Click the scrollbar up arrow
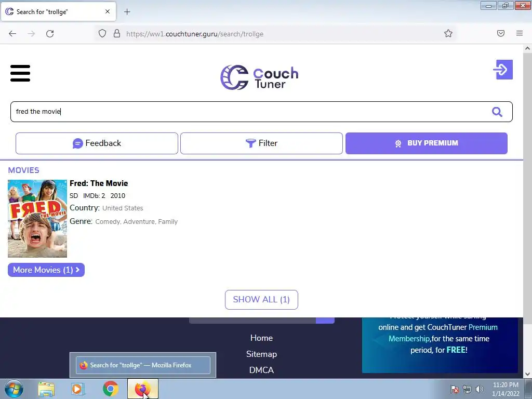532x399 pixels. (527, 48)
